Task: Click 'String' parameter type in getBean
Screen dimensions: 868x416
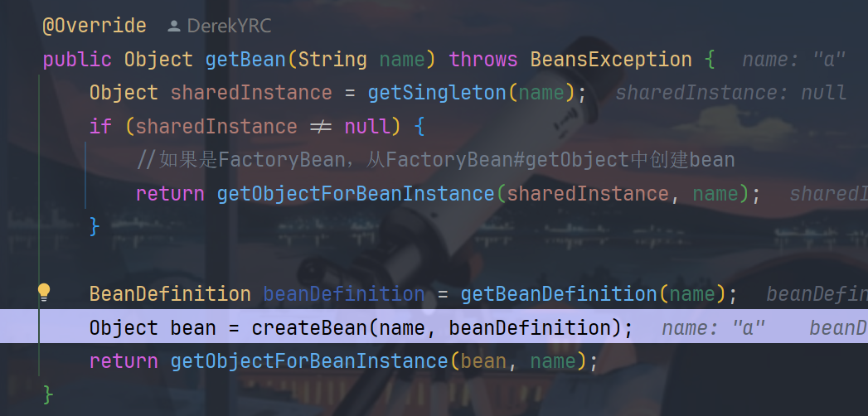Action: click(332, 60)
